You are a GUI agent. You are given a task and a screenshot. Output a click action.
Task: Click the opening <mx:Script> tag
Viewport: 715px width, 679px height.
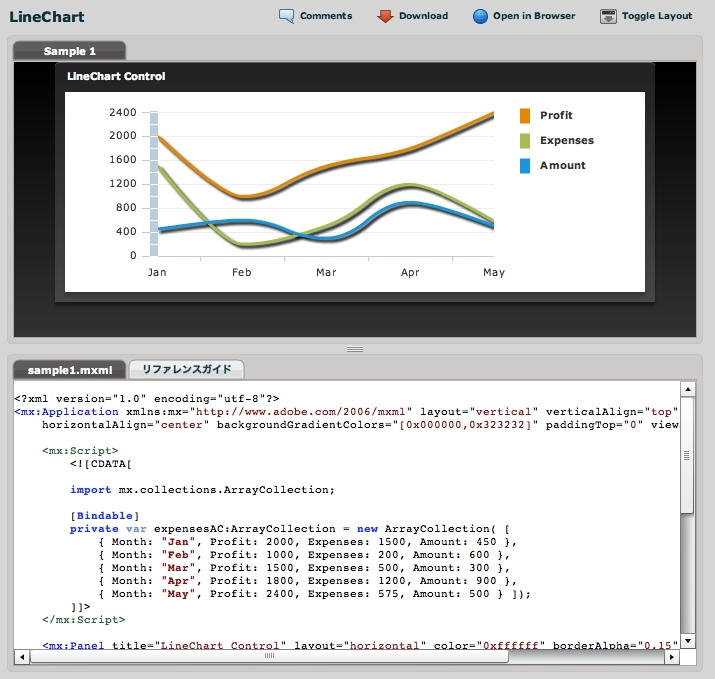[x=80, y=451]
